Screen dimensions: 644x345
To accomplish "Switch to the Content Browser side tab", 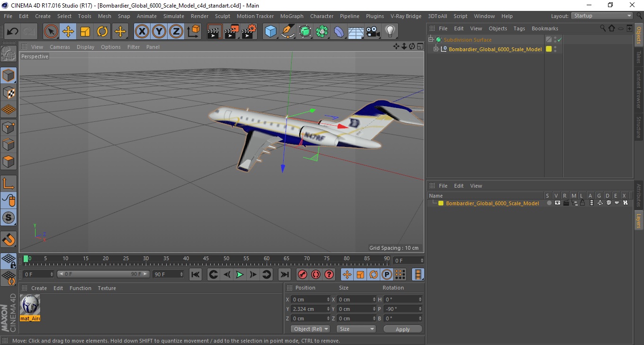I will click(x=639, y=90).
